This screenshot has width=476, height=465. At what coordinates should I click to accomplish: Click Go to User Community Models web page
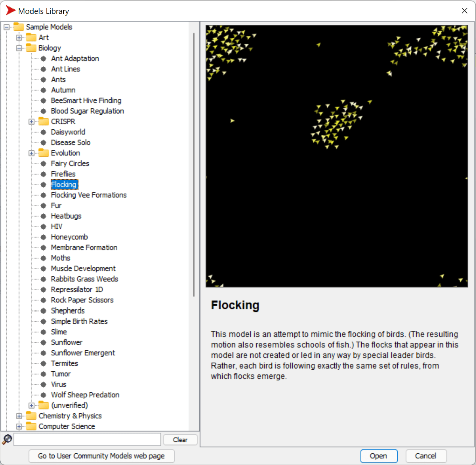tap(101, 456)
